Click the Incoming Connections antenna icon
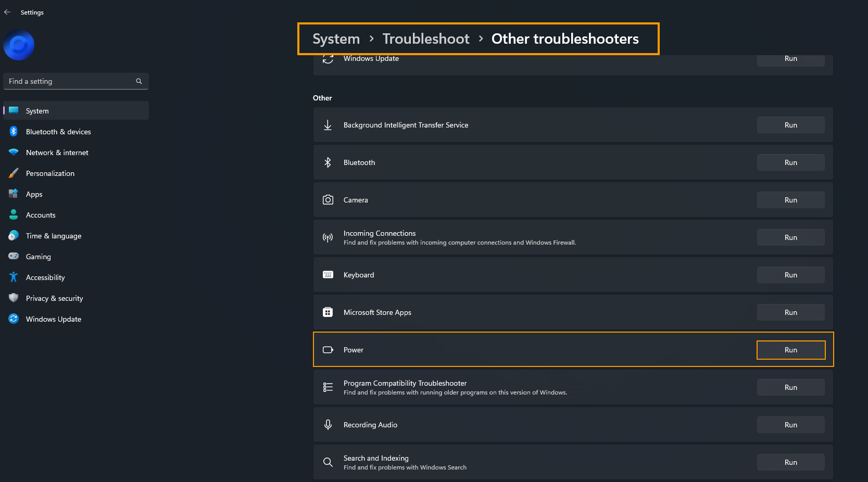 tap(328, 237)
